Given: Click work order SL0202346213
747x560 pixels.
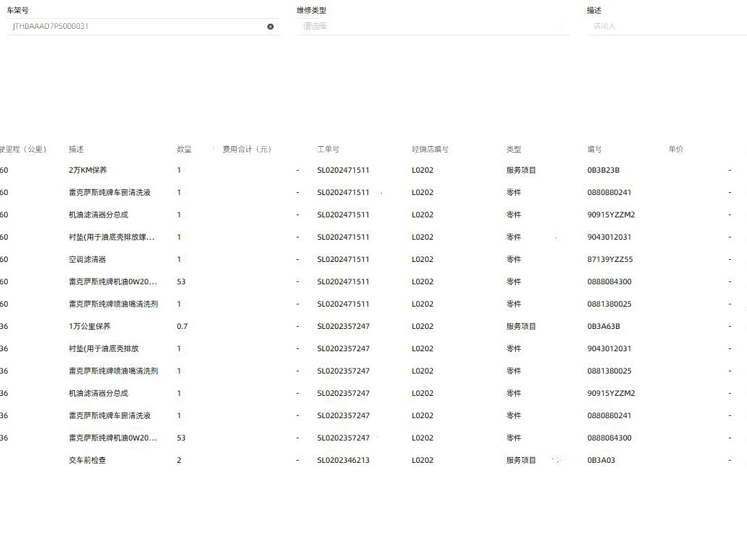Looking at the screenshot, I should pyautogui.click(x=343, y=460).
